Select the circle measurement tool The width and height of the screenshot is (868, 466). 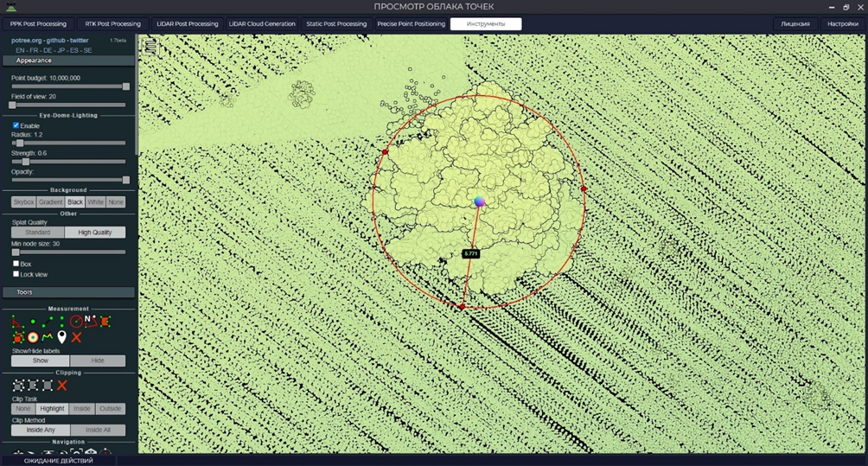tap(76, 322)
